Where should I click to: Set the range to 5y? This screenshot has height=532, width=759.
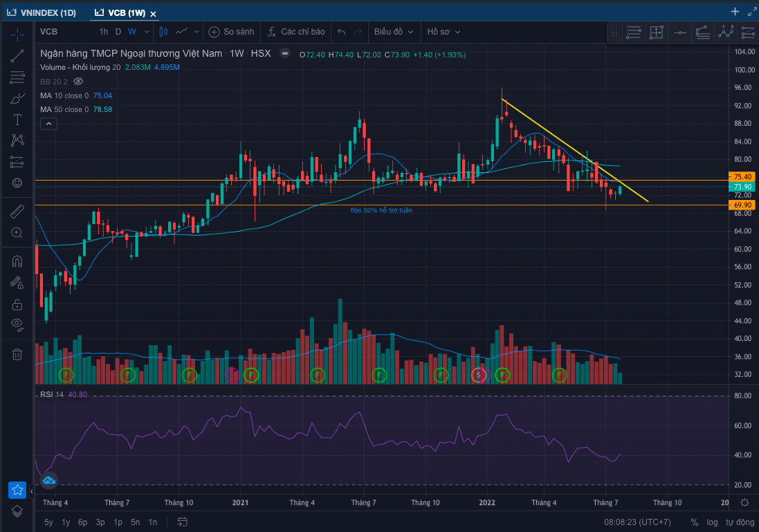click(48, 522)
